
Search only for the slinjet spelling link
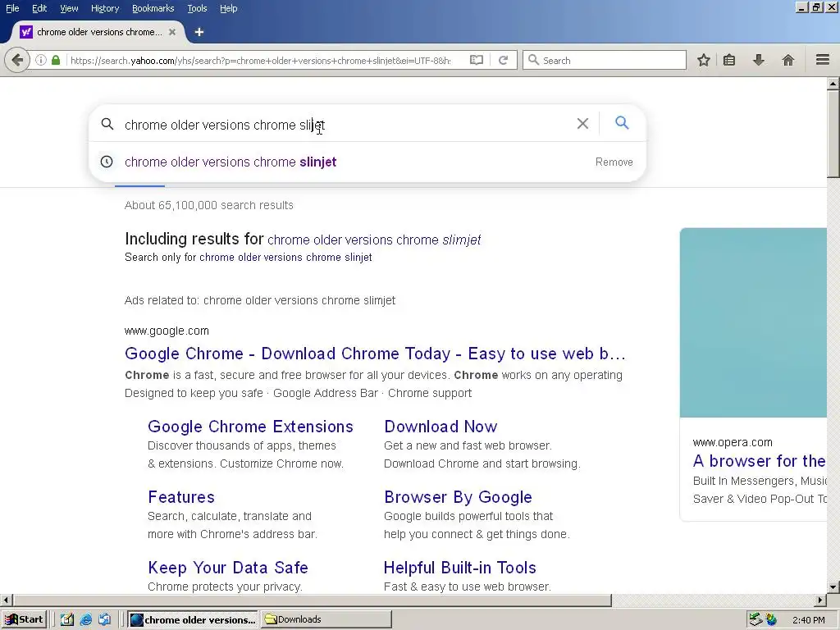coord(285,257)
